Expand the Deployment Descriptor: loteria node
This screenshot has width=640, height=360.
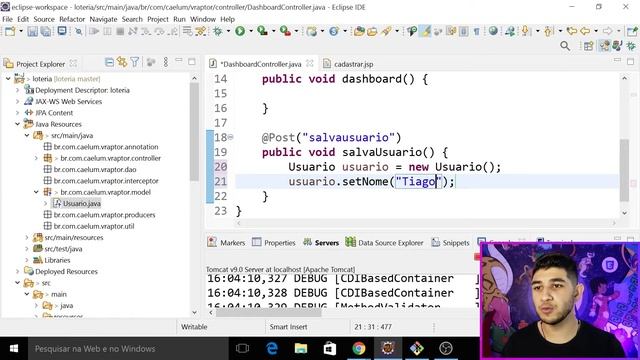18,90
